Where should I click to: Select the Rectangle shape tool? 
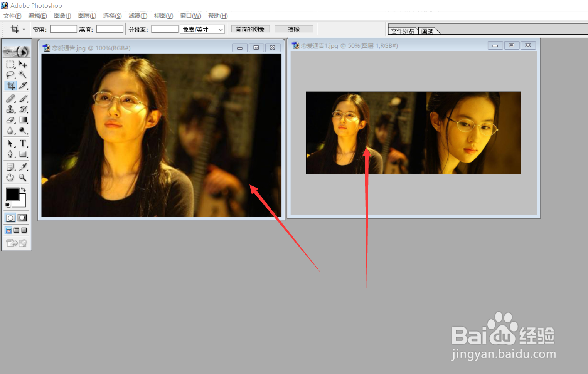(x=23, y=154)
